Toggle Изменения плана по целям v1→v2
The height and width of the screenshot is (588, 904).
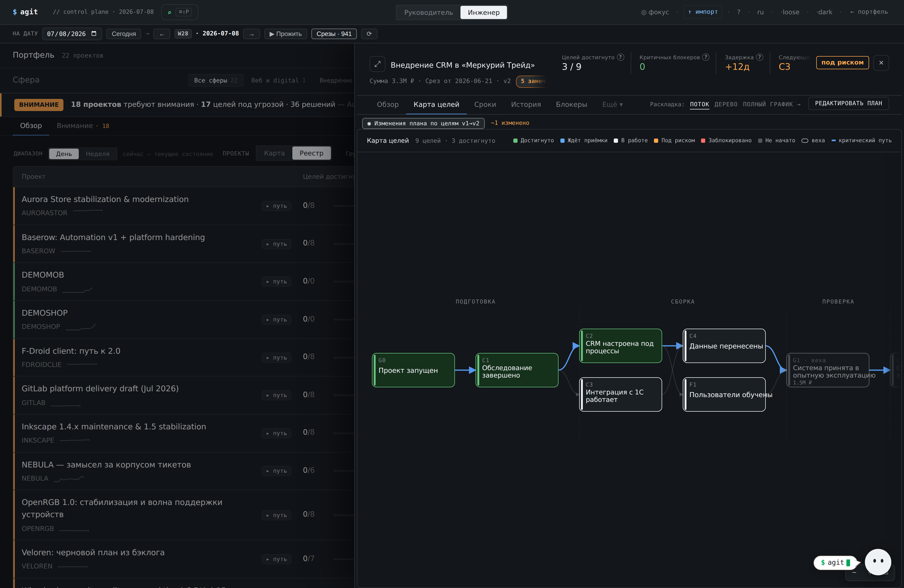[423, 123]
